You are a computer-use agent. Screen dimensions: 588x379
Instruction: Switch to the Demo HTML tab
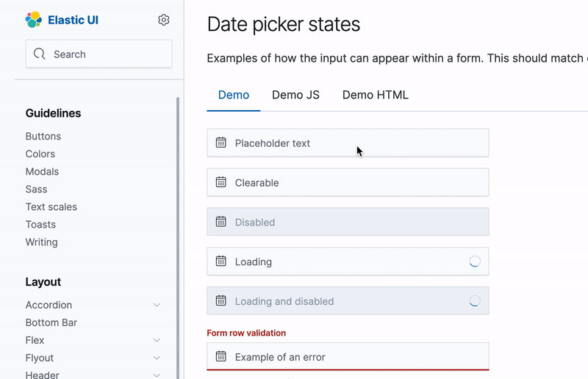coord(375,95)
